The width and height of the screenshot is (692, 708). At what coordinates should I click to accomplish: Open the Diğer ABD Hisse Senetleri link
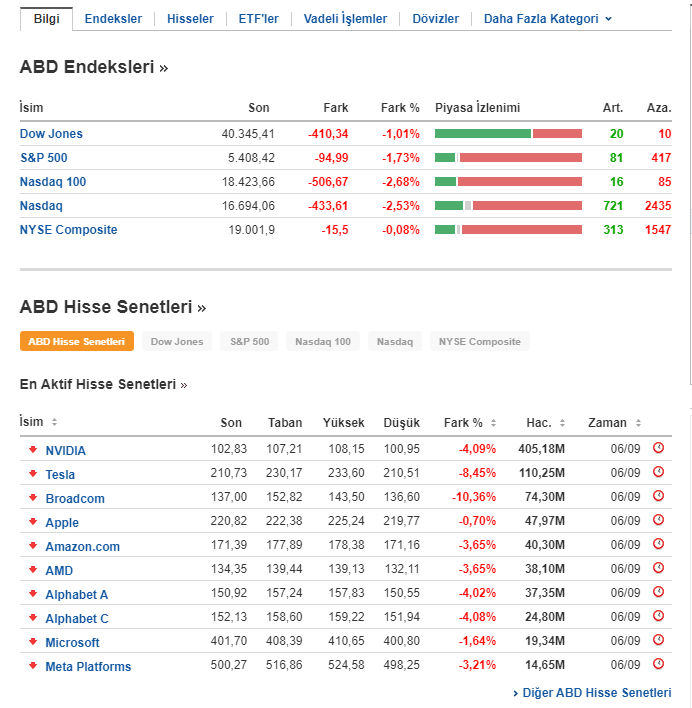point(596,693)
